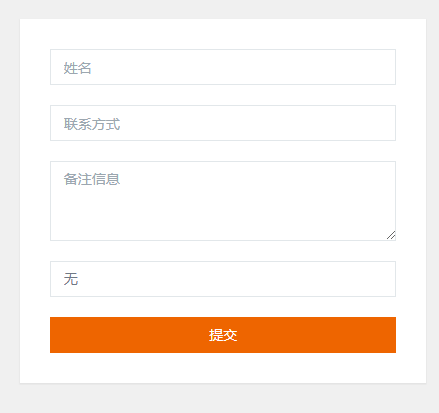This screenshot has width=439, height=413.
Task: Focus the 联系方式 contact input field
Action: coord(223,123)
